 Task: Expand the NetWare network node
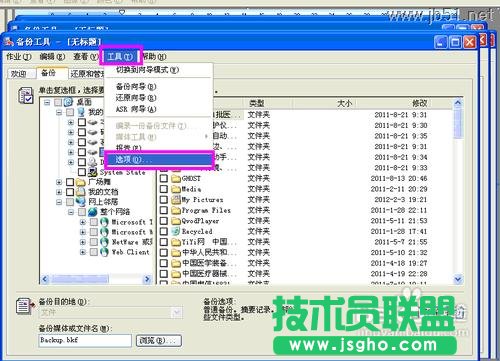pyautogui.click(x=83, y=242)
